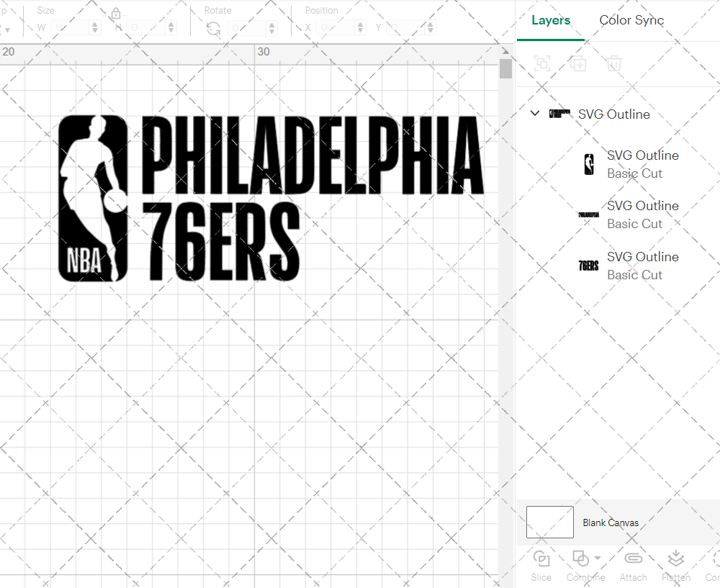Click the Attach icon
This screenshot has height=588, width=720.
[x=634, y=558]
